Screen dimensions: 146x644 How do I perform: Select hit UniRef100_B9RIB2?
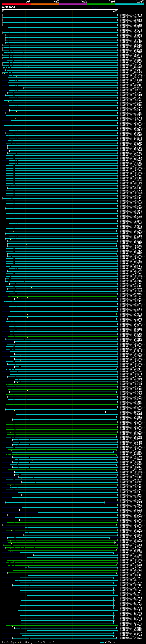[x=131, y=60]
